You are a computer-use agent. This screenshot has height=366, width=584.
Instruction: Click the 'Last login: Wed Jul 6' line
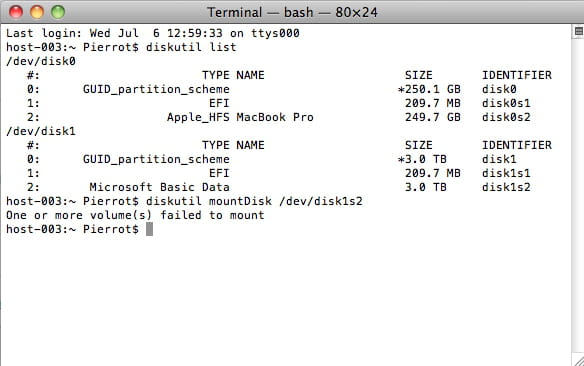point(153,33)
